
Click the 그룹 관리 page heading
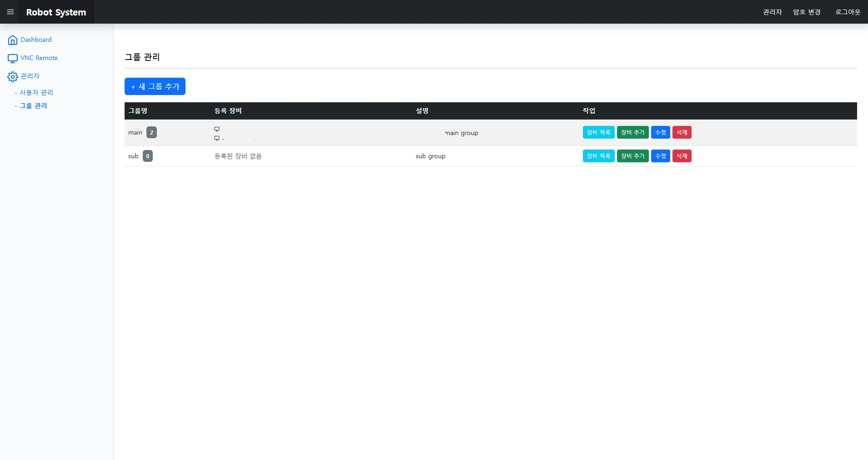[142, 57]
